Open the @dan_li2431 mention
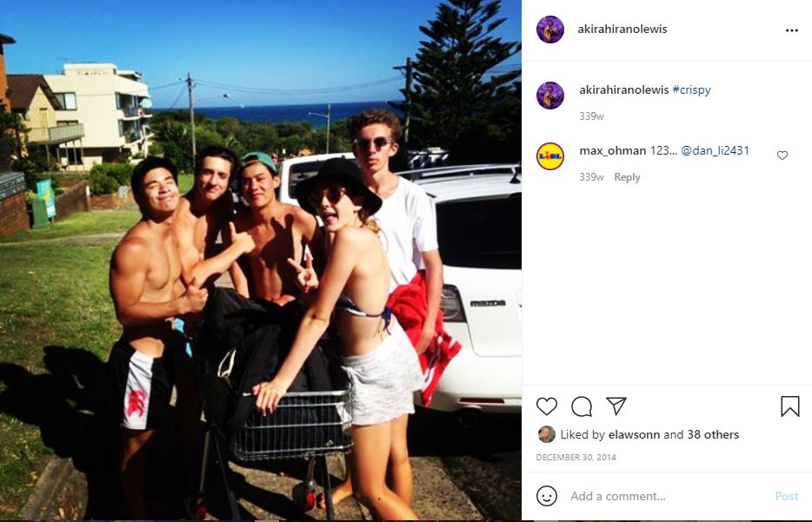 (x=715, y=150)
